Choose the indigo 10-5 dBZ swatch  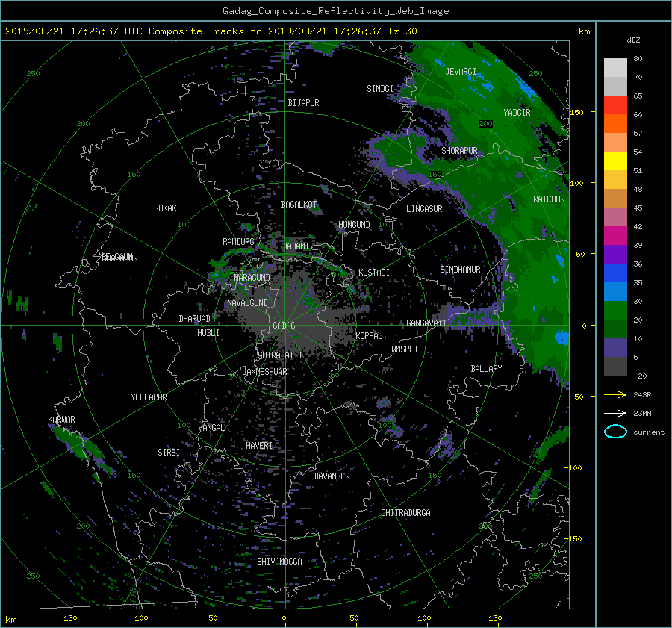[x=615, y=348]
